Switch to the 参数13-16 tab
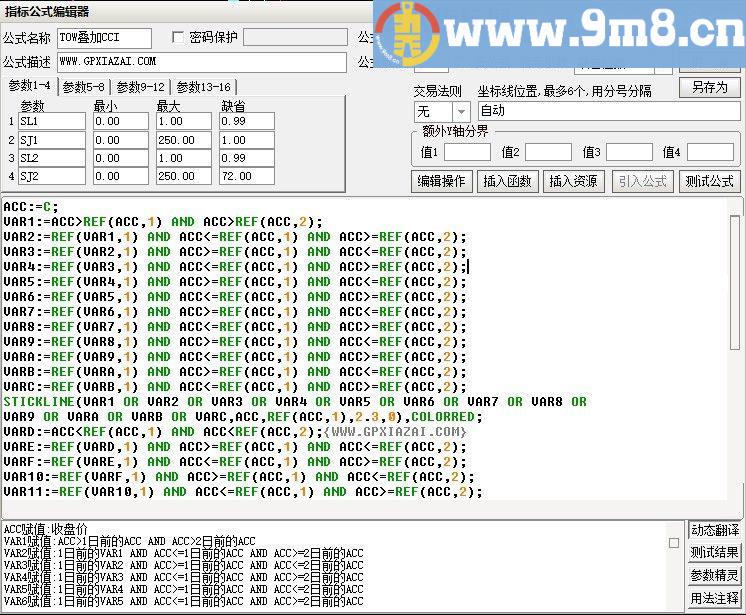 pos(204,87)
